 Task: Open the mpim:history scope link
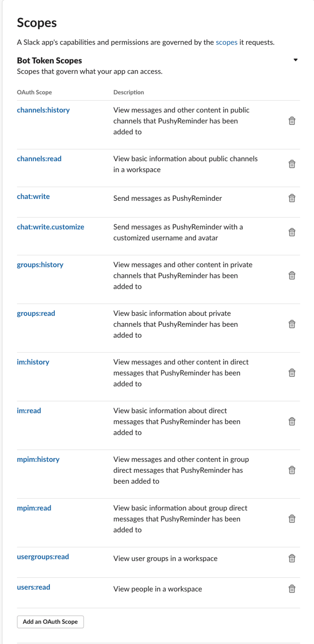coord(38,459)
